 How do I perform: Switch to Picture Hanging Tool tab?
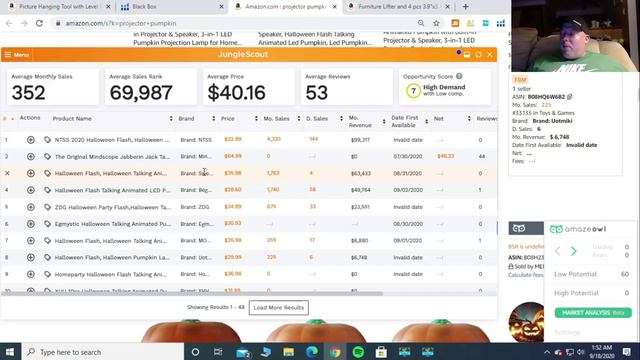[x=60, y=7]
